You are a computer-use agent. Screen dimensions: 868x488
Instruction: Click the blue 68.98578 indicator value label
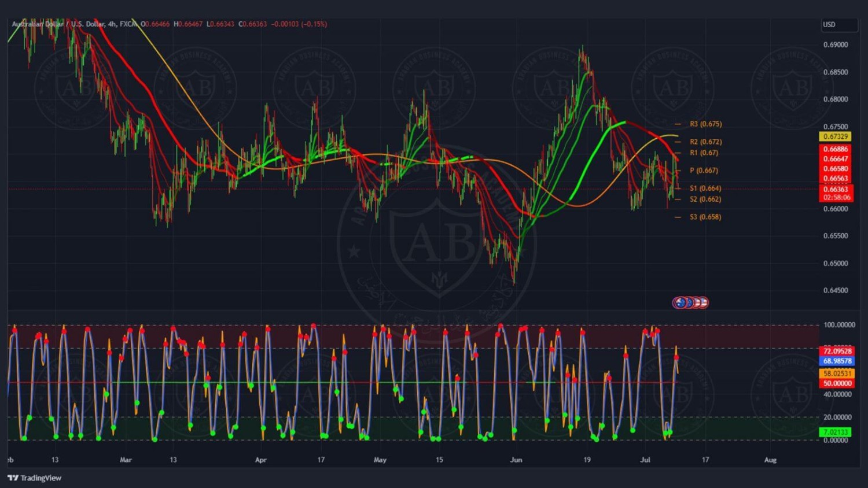coord(837,361)
